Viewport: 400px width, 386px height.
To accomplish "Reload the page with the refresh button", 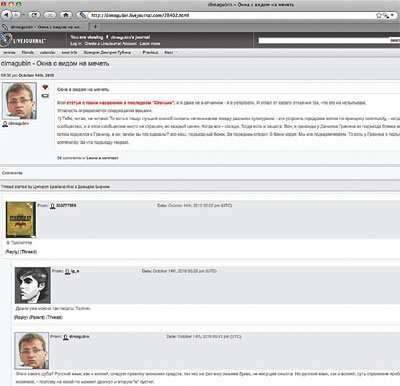I will coord(34,15).
